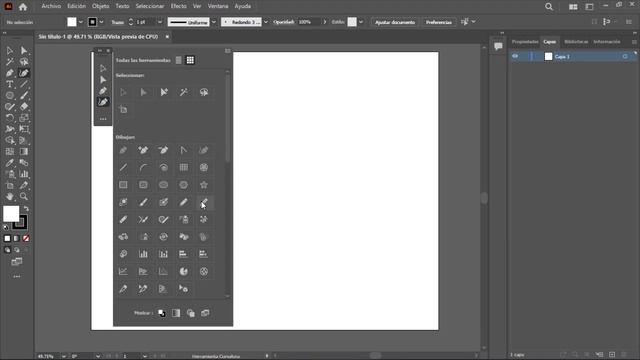This screenshot has height=360, width=640.
Task: Toggle visibility of Capa 1 layer
Action: (515, 56)
